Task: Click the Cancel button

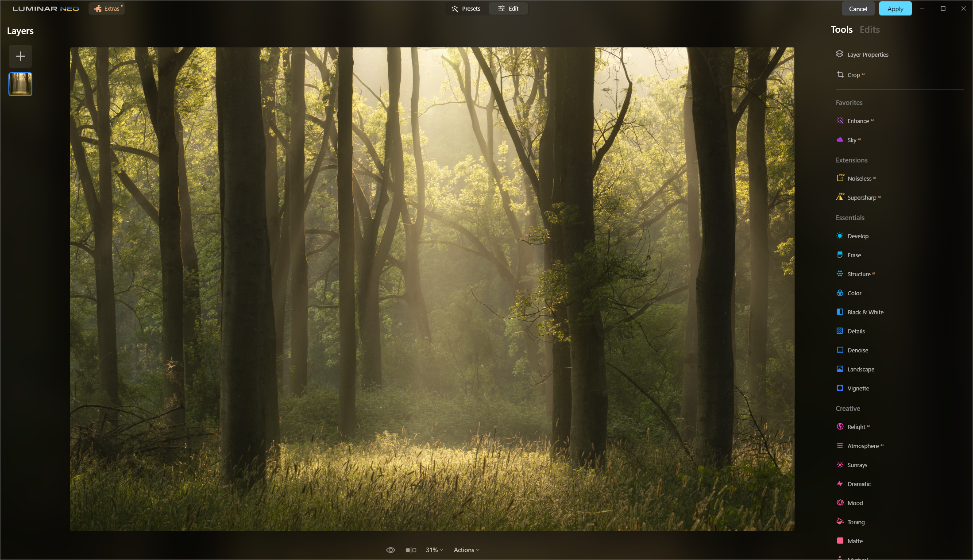Action: (x=857, y=9)
